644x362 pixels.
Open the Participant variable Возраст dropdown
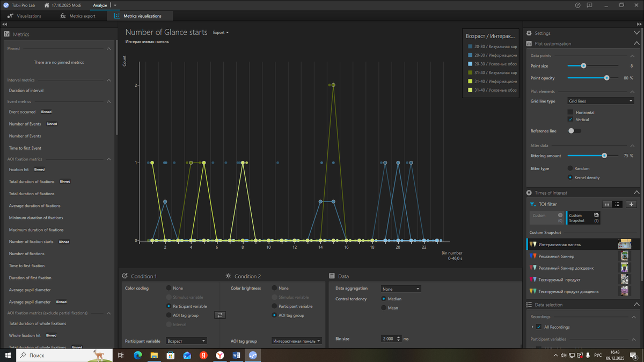point(186,341)
